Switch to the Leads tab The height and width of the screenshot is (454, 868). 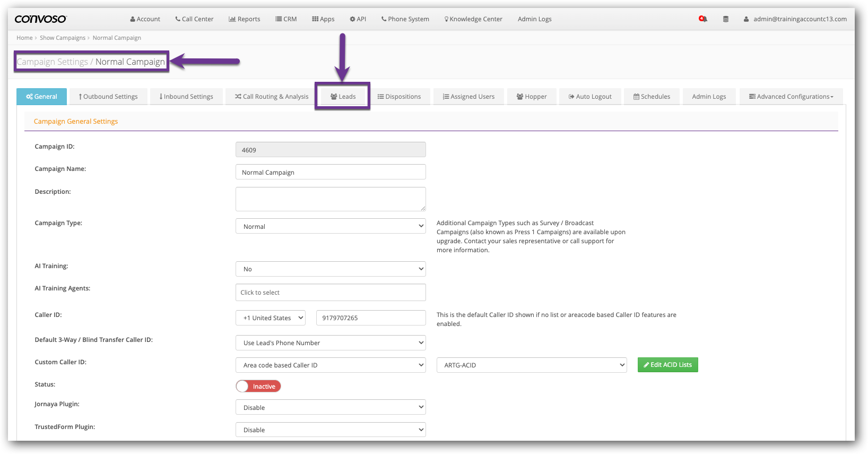point(343,97)
